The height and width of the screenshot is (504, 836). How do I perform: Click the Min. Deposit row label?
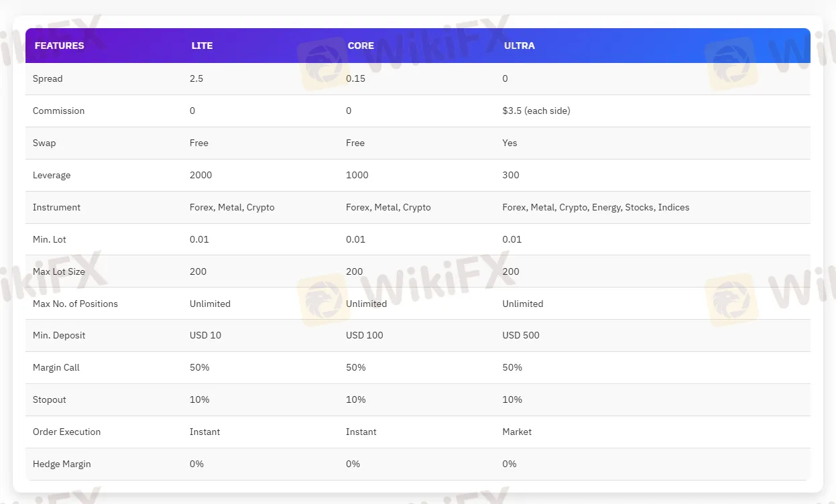click(59, 335)
